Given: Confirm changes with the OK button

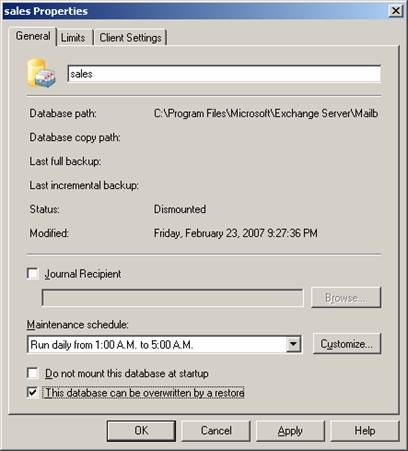Looking at the screenshot, I should 141,431.
